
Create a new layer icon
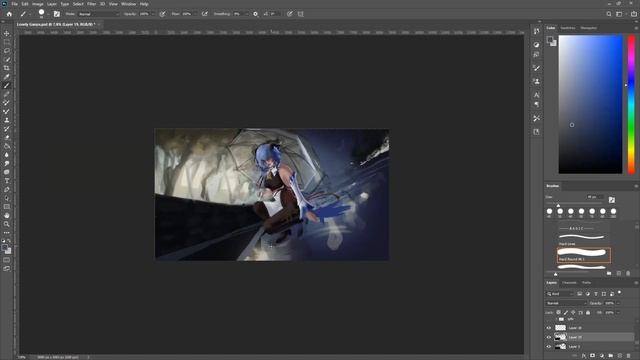tap(620, 356)
